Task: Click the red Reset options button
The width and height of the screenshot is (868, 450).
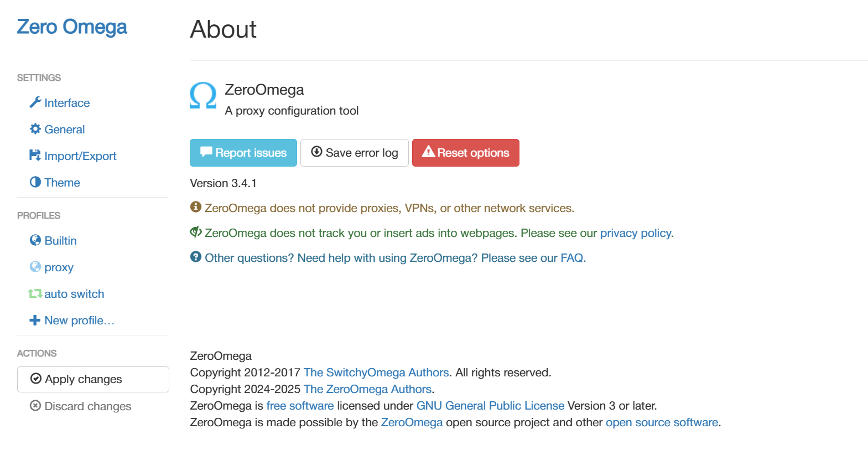Action: click(x=466, y=153)
